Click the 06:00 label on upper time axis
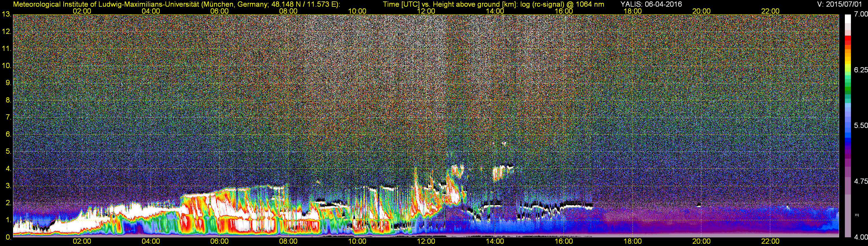Viewport: 868px width, 246px height. 219,11
